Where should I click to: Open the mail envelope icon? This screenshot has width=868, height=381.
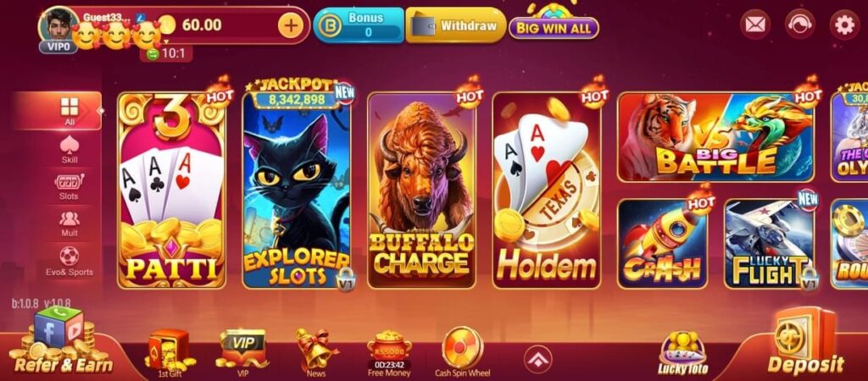click(755, 25)
